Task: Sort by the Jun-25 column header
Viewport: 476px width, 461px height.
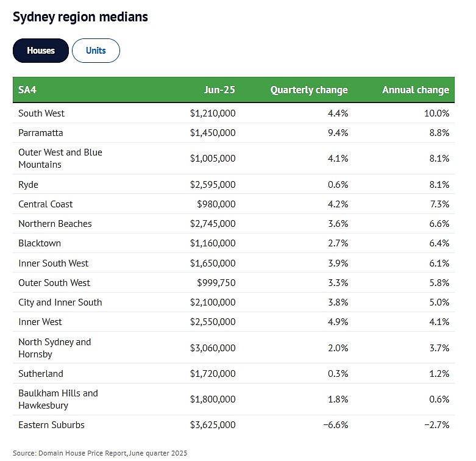Action: 219,90
